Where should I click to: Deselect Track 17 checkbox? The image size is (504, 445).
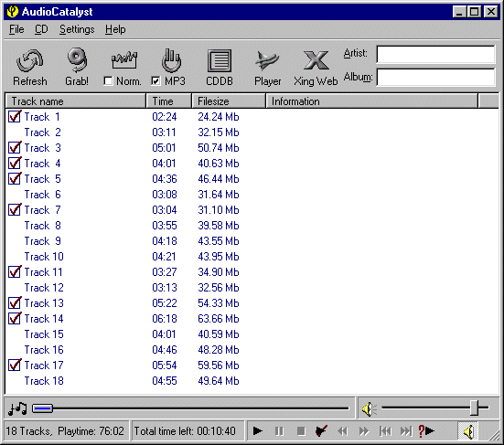tap(15, 366)
